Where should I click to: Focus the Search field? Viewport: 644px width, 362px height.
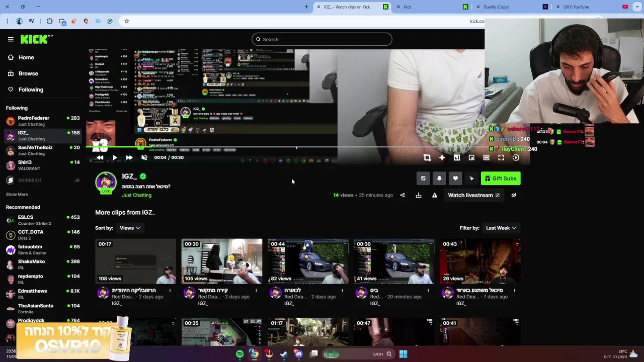[322, 39]
